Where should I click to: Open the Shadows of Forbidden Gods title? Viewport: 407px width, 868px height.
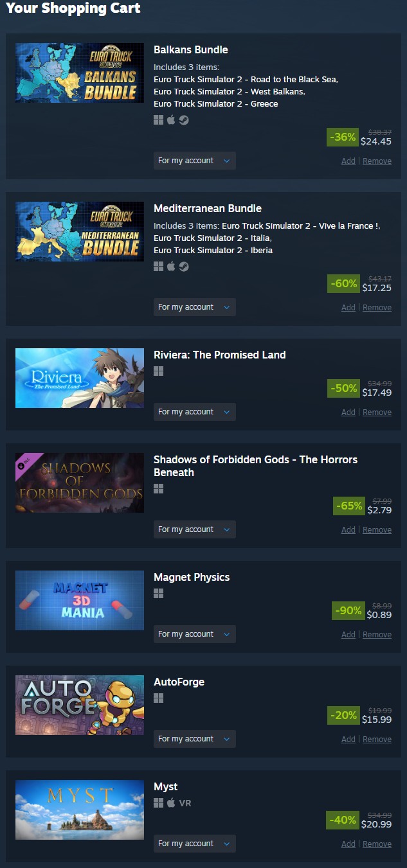255,466
